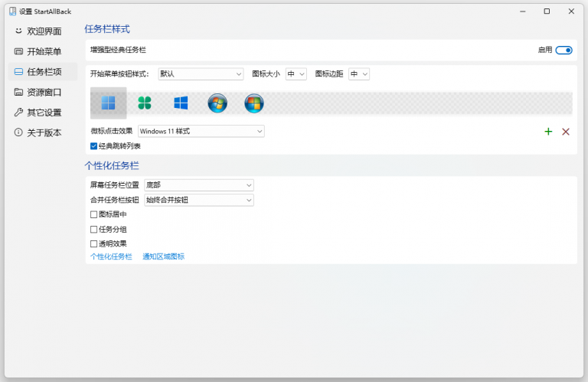Click the 个性化任务栏 blue link
The image size is (588, 382).
111,256
